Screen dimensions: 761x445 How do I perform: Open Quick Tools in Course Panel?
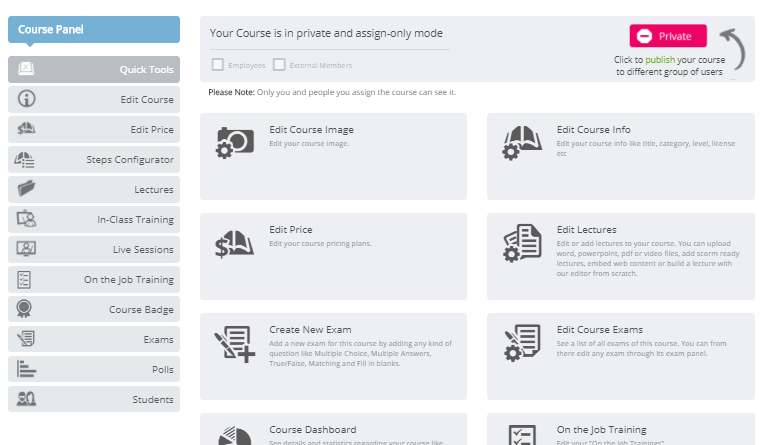click(x=94, y=69)
